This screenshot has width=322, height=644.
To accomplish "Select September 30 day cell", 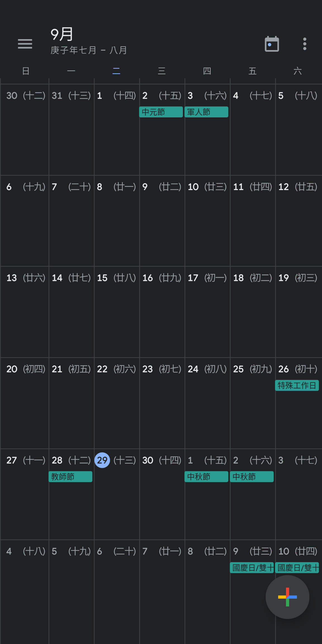I will [x=162, y=494].
